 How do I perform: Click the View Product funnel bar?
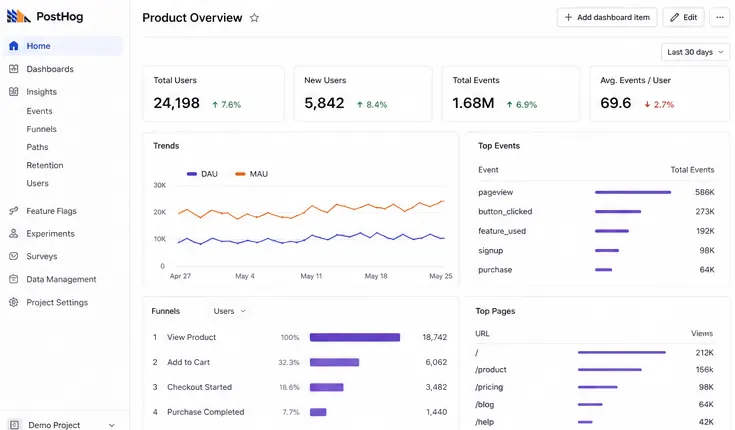(x=355, y=337)
